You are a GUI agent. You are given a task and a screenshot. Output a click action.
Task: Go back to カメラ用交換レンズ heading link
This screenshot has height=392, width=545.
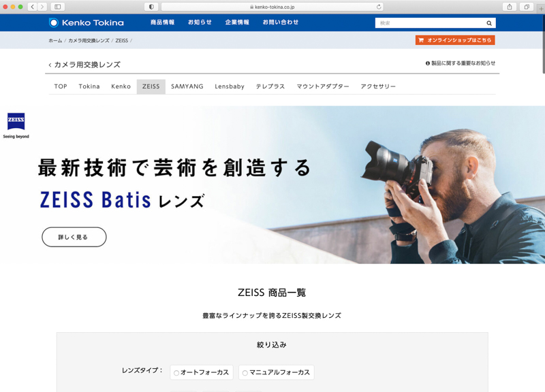(x=84, y=65)
